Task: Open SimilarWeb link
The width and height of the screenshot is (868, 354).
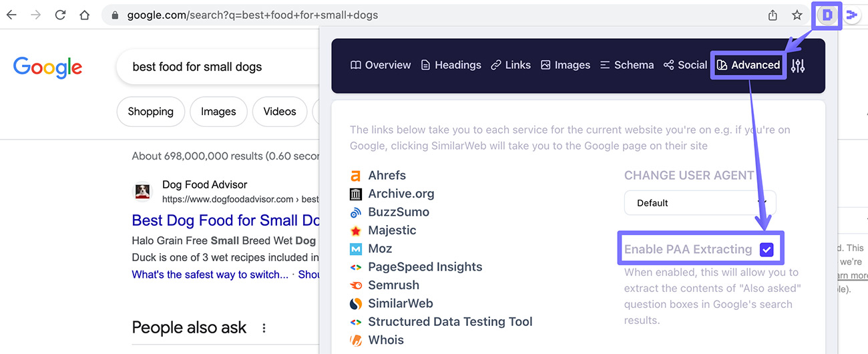Action: (x=401, y=303)
